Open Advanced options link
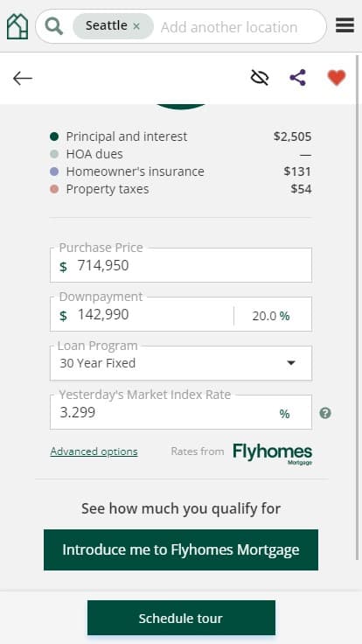 pyautogui.click(x=94, y=451)
